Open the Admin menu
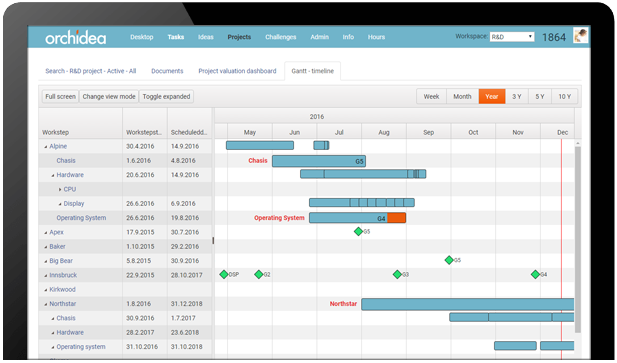617x363 pixels. [319, 37]
